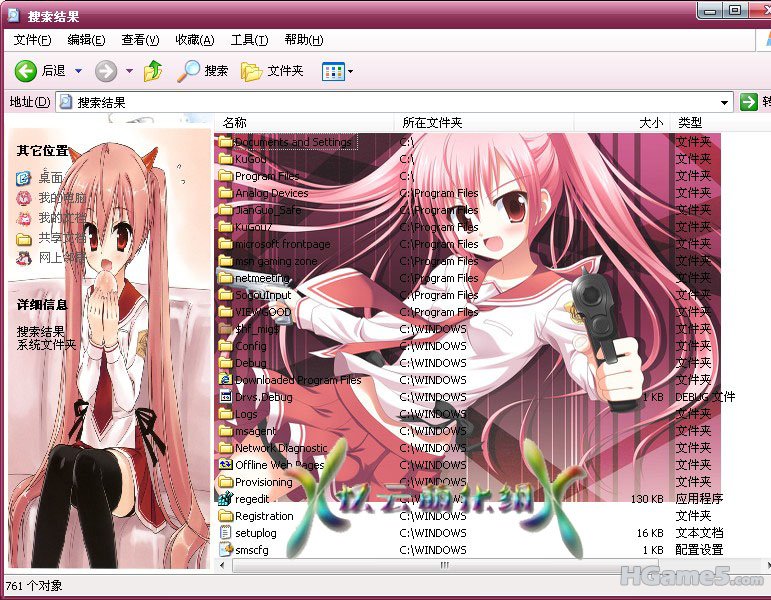Image resolution: width=771 pixels, height=600 pixels.
Task: Open the Views icon in toolbar
Action: [x=333, y=72]
